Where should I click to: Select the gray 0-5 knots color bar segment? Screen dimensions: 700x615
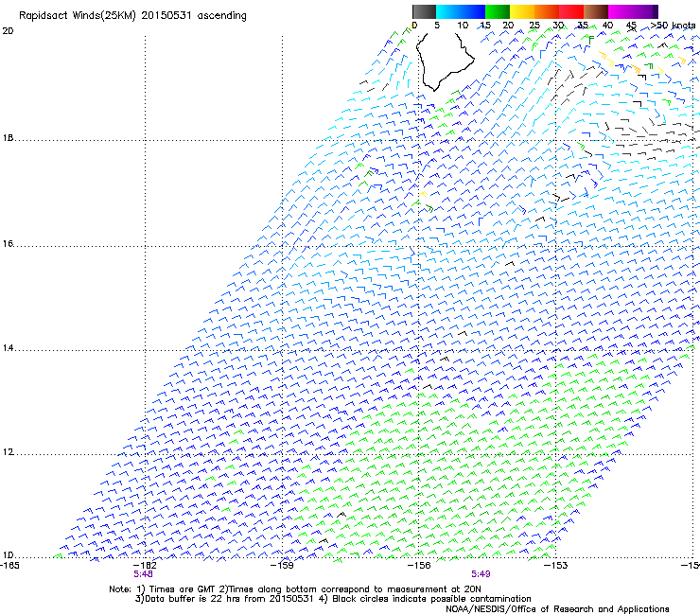pos(424,11)
